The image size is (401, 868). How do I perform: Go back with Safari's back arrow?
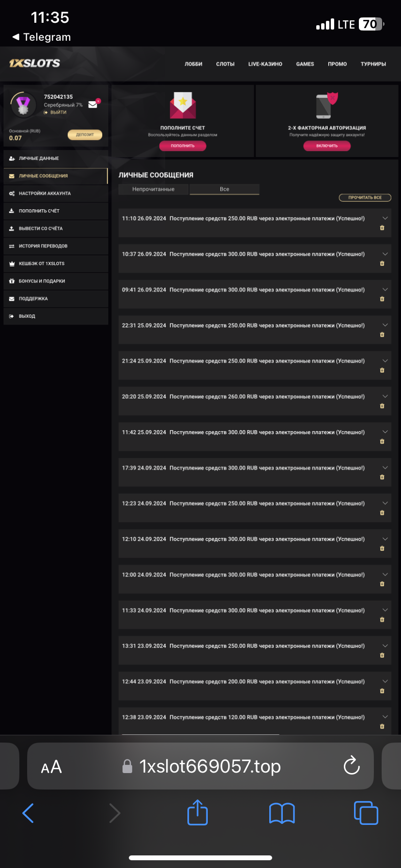(28, 813)
